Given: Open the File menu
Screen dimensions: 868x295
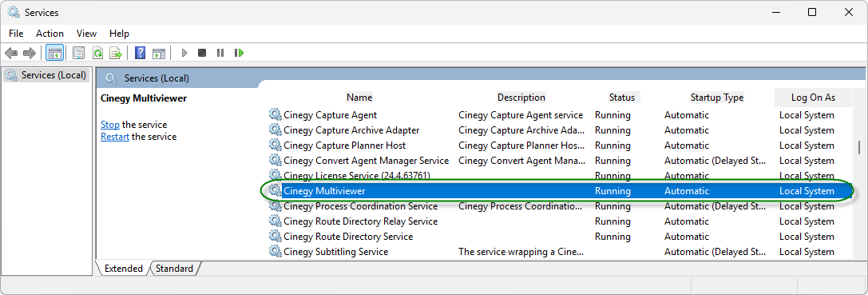Looking at the screenshot, I should pos(16,34).
